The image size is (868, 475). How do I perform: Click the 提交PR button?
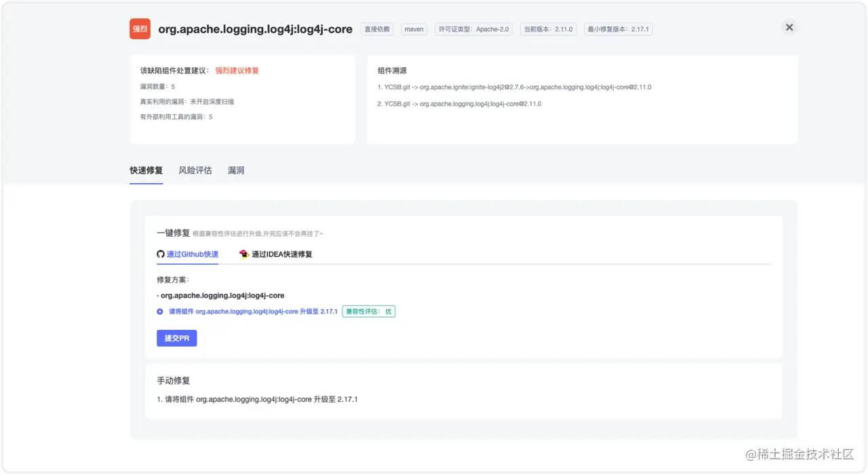click(177, 338)
